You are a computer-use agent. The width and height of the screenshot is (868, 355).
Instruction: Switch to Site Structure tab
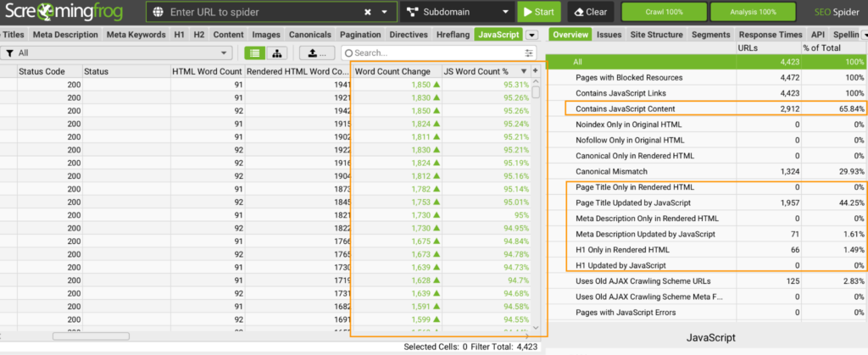point(656,34)
